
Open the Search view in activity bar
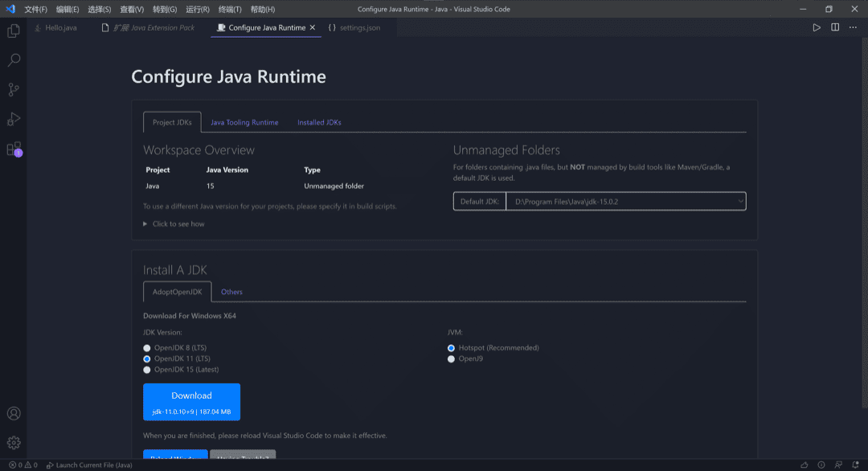14,59
